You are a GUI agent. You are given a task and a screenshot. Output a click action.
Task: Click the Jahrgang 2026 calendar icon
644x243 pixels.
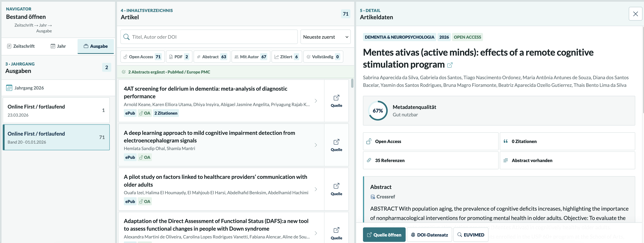click(x=9, y=88)
